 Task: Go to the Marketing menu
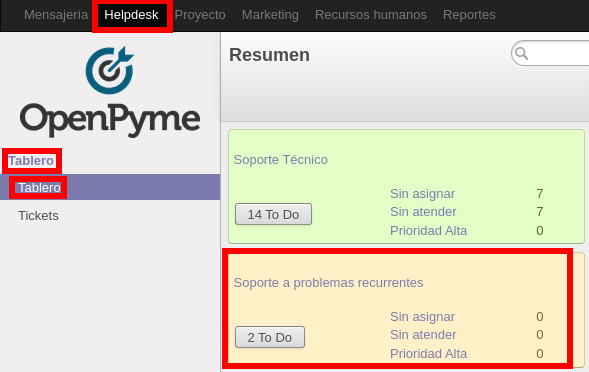[x=270, y=15]
